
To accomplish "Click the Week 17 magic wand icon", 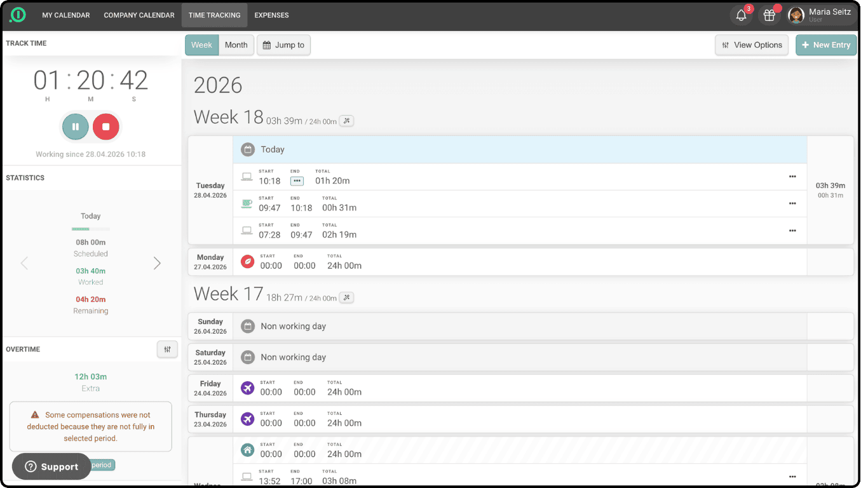I will pos(346,297).
